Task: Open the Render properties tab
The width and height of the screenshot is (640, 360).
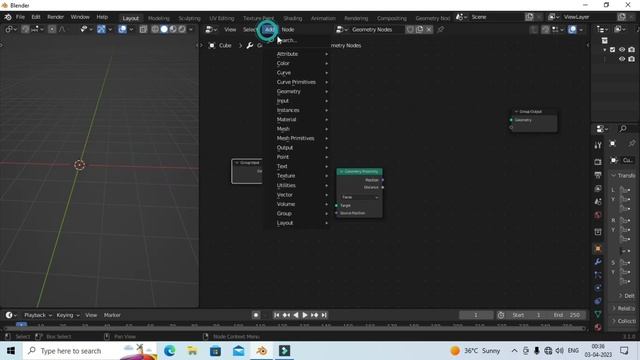Action: click(598, 162)
